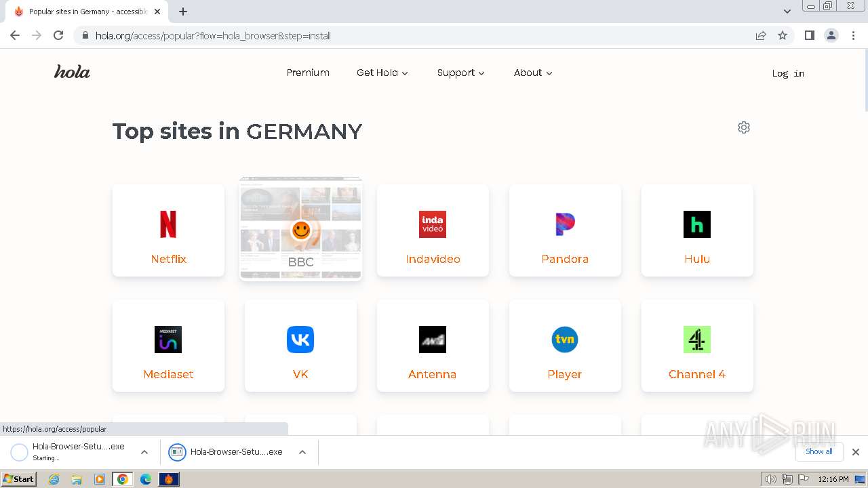The image size is (868, 488).
Task: Open the Chrome profile avatar
Action: pyautogui.click(x=831, y=35)
